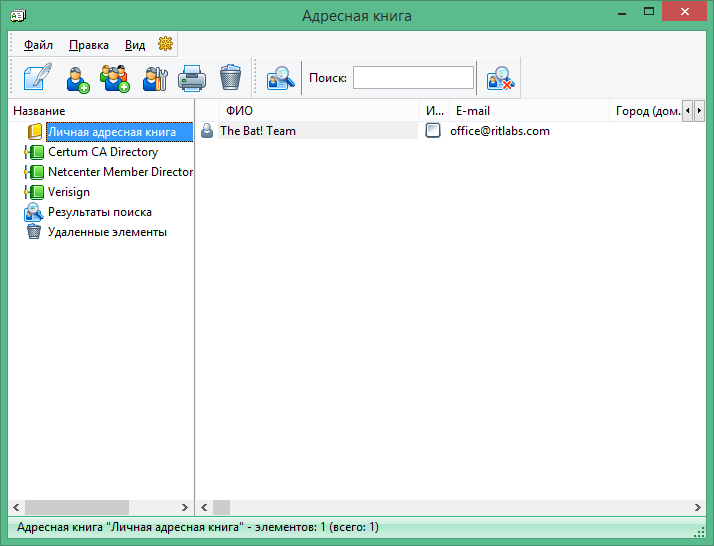
Task: Click the clear search results icon
Action: [x=500, y=78]
